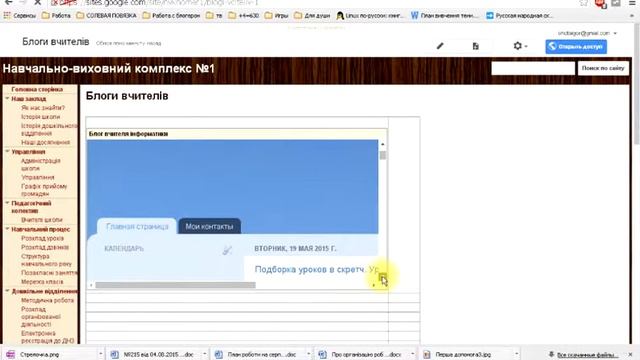Collapse the Педагогічний колектив section
Screen dimensions: 640x360
(7, 203)
